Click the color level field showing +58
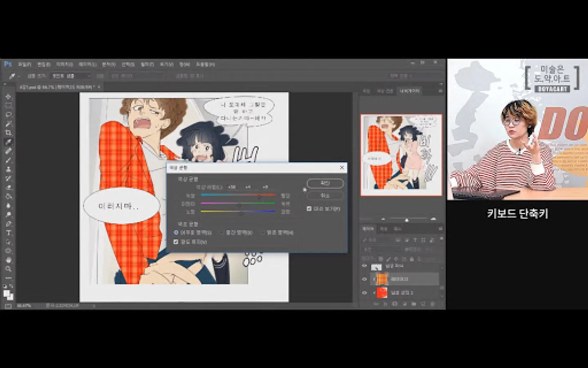Viewport: 588px width, 368px height. pos(232,187)
